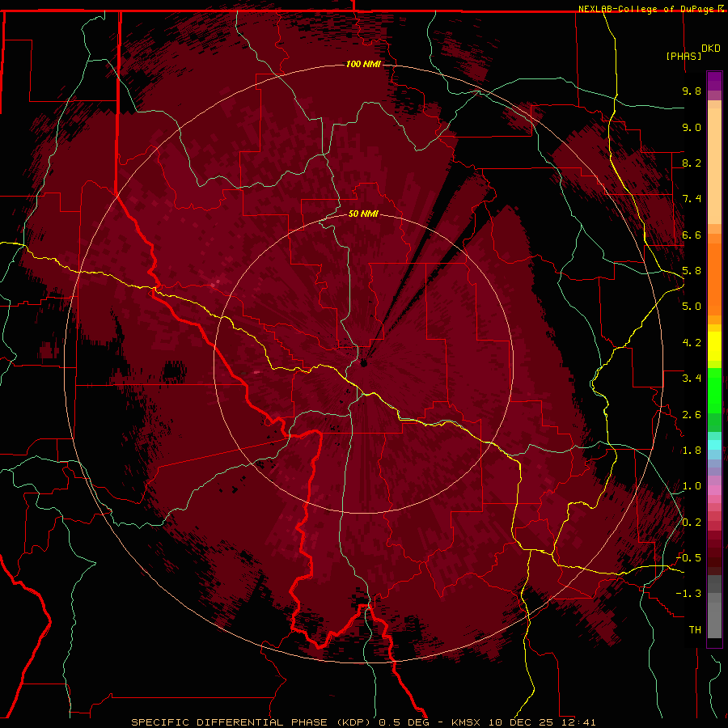
Task: Click the 4.2 value on color scale
Action: [692, 343]
